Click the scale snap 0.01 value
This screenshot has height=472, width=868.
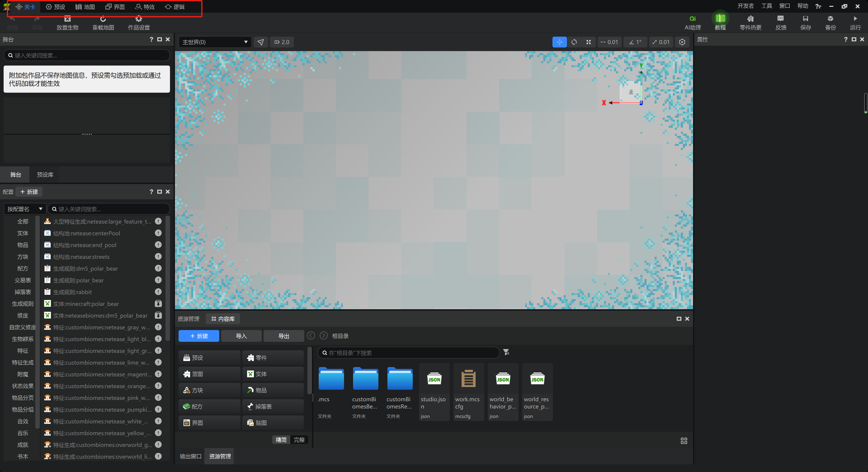(x=661, y=42)
